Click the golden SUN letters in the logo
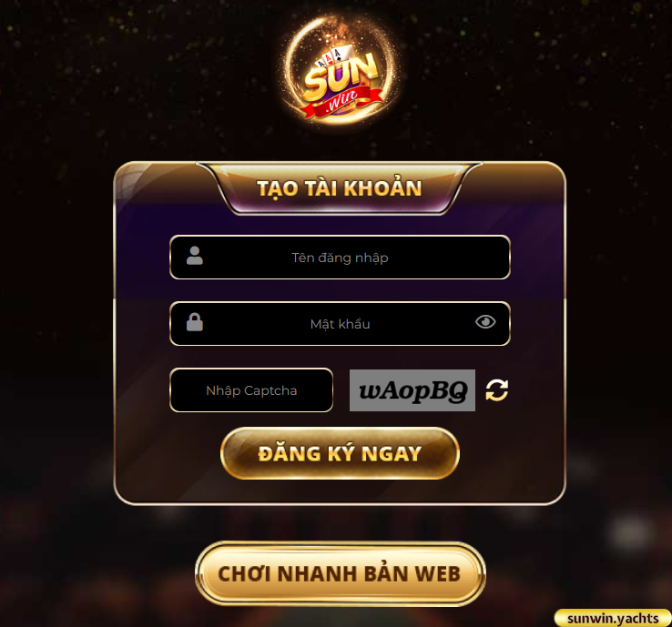672x627 pixels. [341, 76]
